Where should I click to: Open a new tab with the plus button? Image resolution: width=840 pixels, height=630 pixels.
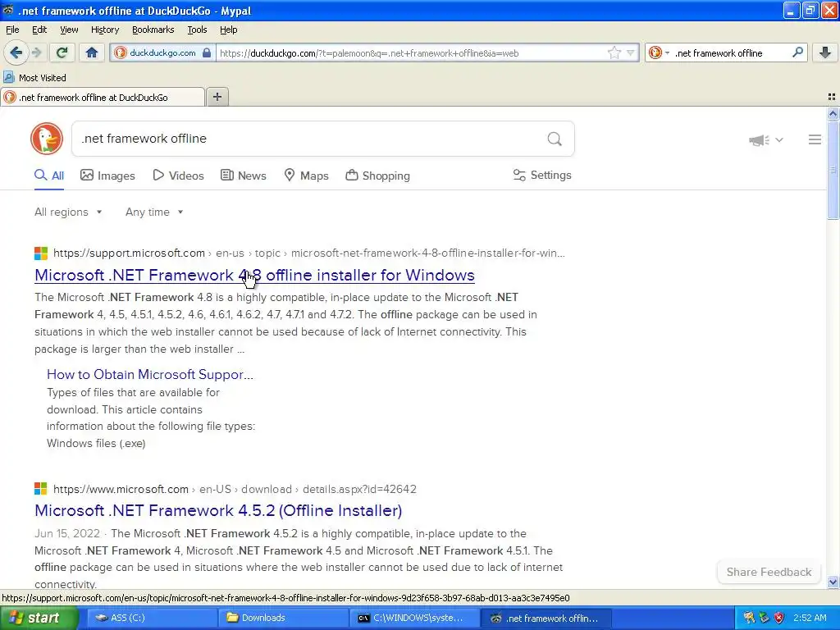(217, 97)
